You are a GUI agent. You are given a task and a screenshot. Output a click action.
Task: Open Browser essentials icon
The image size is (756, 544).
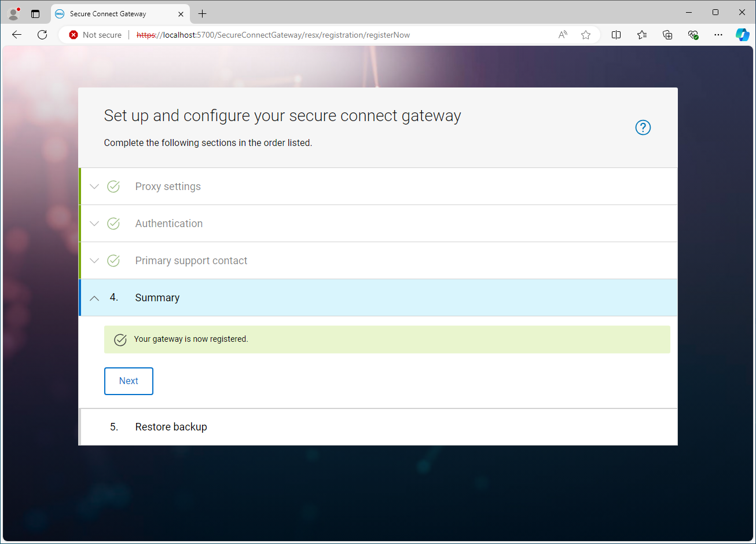[693, 35]
